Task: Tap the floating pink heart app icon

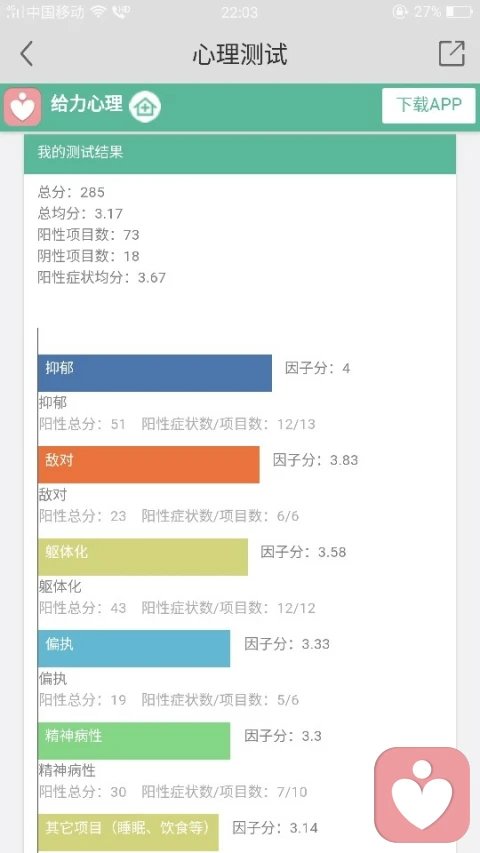Action: (x=422, y=794)
